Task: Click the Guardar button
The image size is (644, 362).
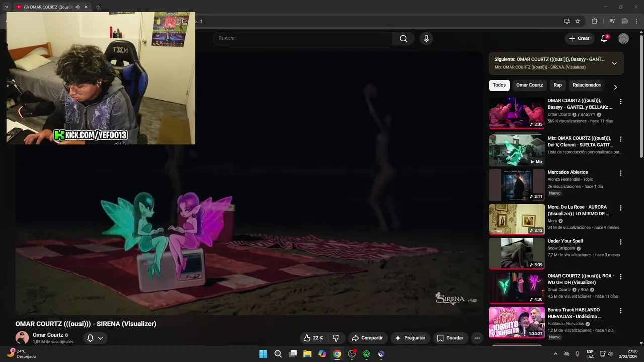Action: coord(450,338)
